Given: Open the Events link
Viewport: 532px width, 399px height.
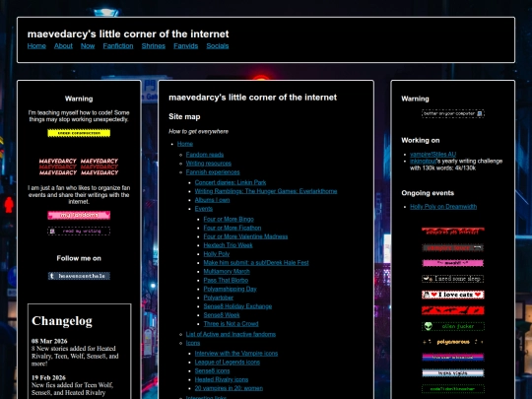Looking at the screenshot, I should click(204, 209).
